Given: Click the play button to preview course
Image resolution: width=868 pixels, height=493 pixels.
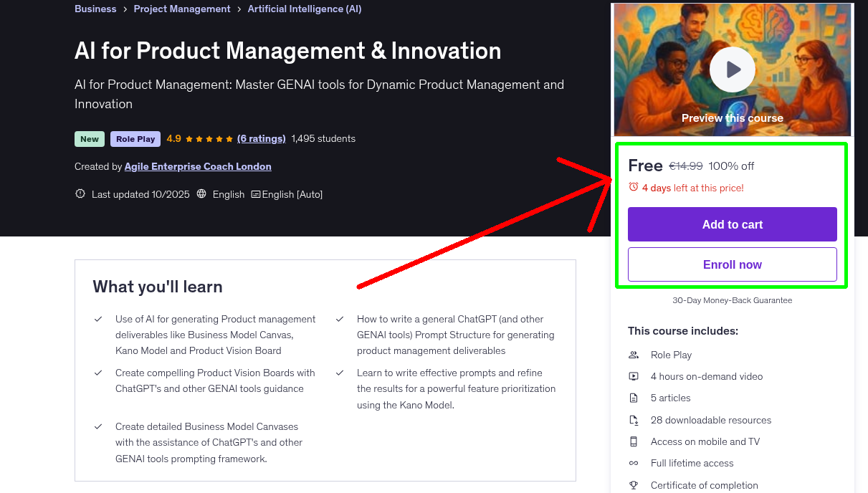Looking at the screenshot, I should click(732, 69).
